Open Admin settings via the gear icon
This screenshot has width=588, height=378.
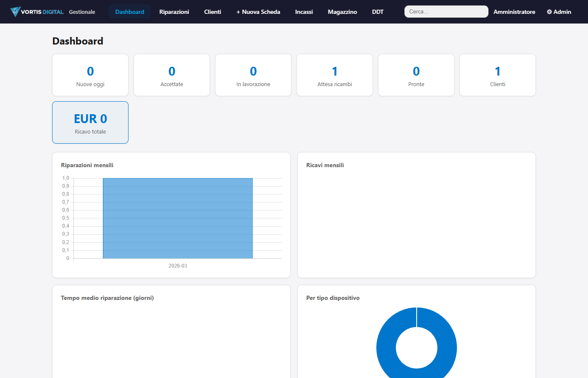coord(559,12)
